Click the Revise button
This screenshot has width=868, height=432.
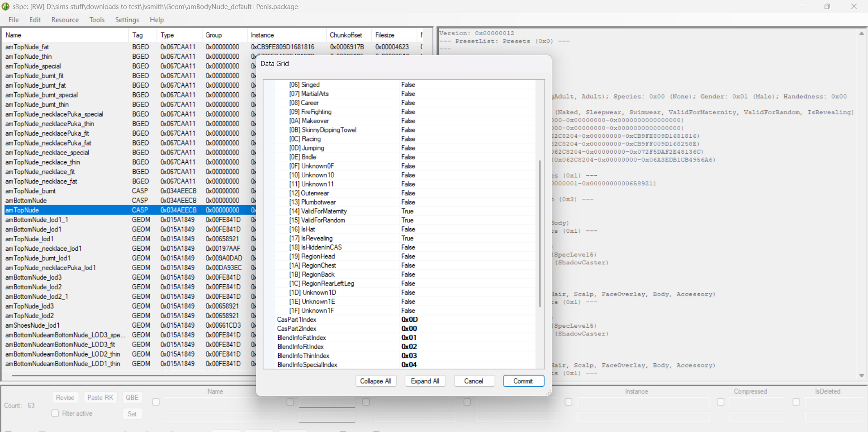[x=65, y=398]
